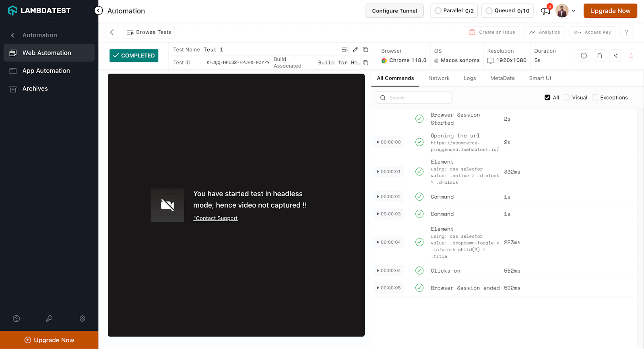Focus the commands Search field
The width and height of the screenshot is (644, 349).
pos(414,98)
